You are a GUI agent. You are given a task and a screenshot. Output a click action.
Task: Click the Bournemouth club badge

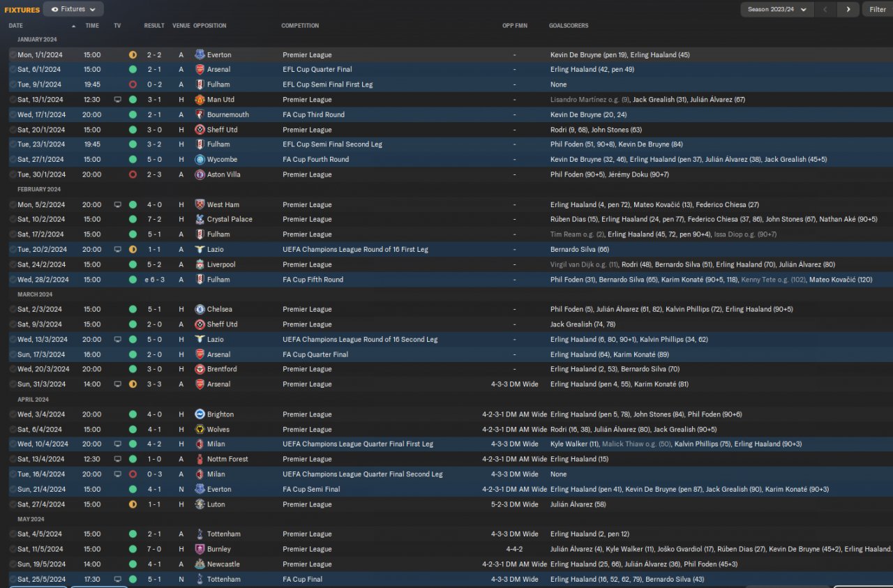[200, 114]
